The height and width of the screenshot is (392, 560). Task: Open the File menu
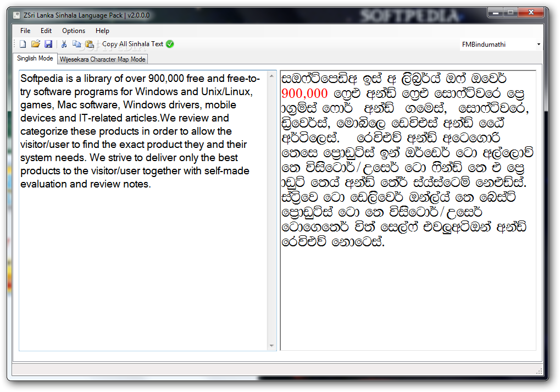click(25, 31)
